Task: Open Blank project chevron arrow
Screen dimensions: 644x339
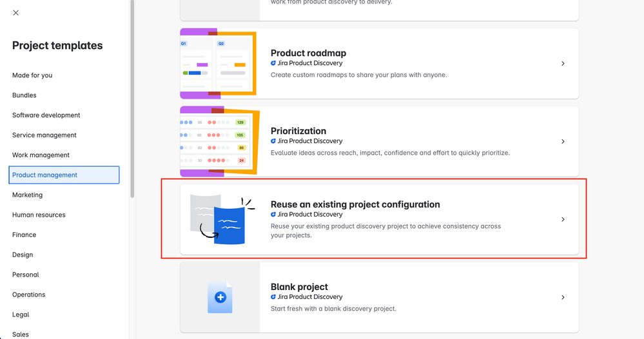Action: point(563,298)
